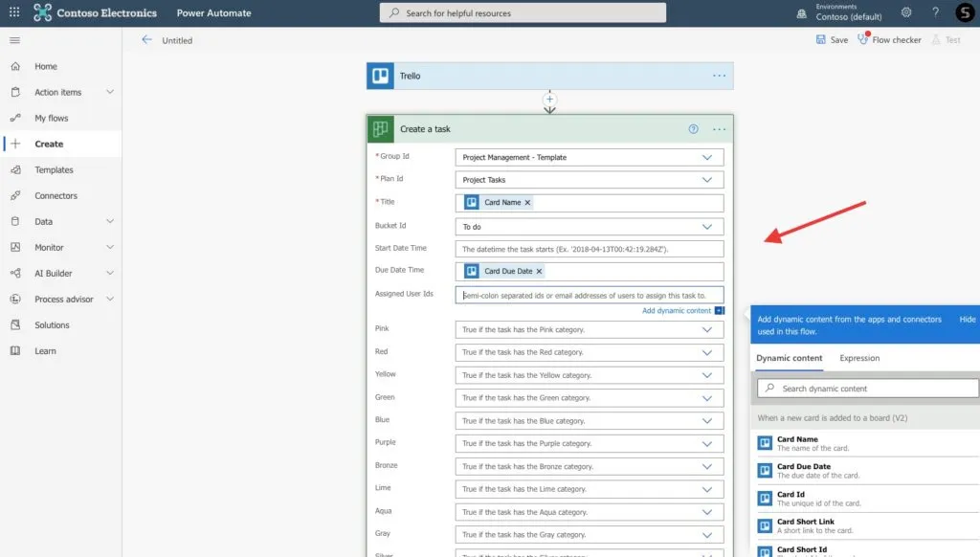Open the Create a task ellipsis menu
The image size is (980, 557).
pyautogui.click(x=720, y=129)
